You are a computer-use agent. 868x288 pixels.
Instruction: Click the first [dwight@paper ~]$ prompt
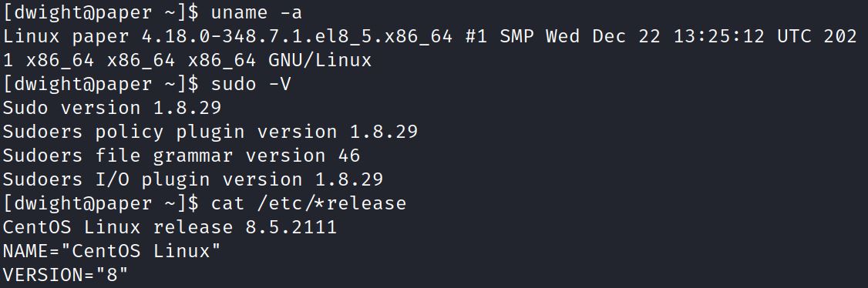click(x=100, y=13)
